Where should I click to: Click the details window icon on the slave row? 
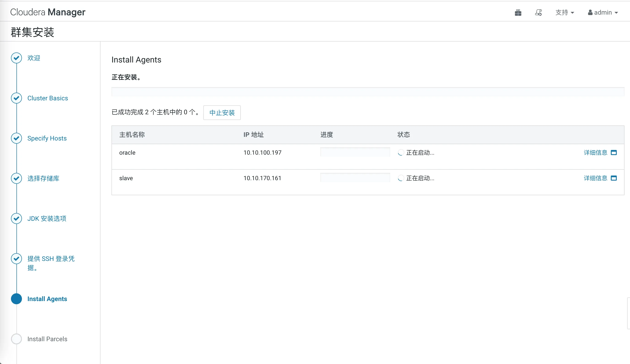(614, 178)
